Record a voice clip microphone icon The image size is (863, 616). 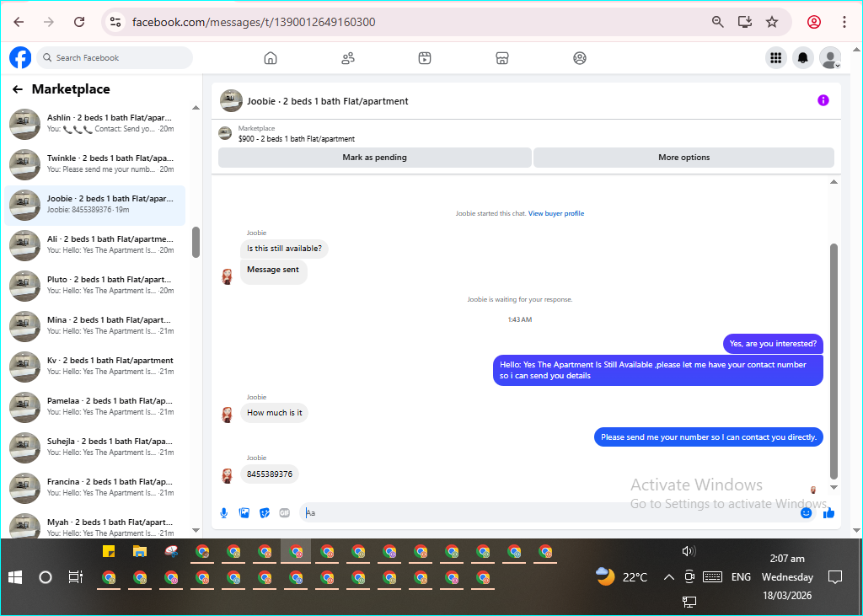point(224,513)
